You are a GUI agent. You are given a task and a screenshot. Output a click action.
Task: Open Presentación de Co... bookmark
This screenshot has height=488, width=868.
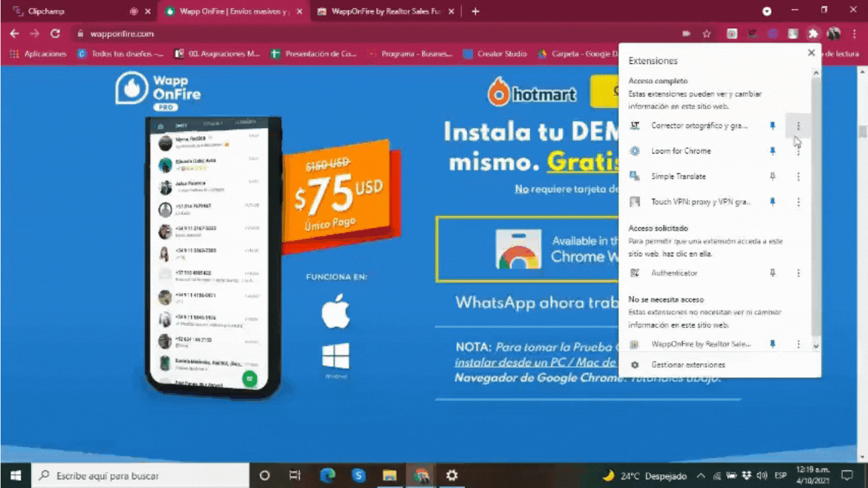coord(313,54)
